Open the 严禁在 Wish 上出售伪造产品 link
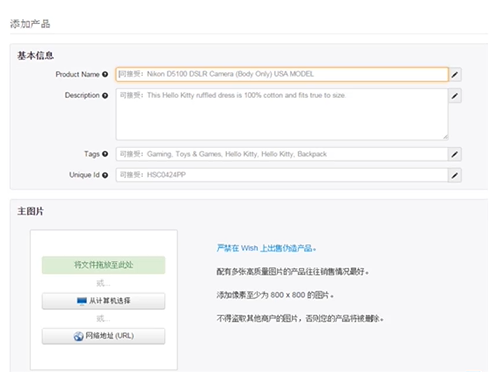 click(266, 248)
